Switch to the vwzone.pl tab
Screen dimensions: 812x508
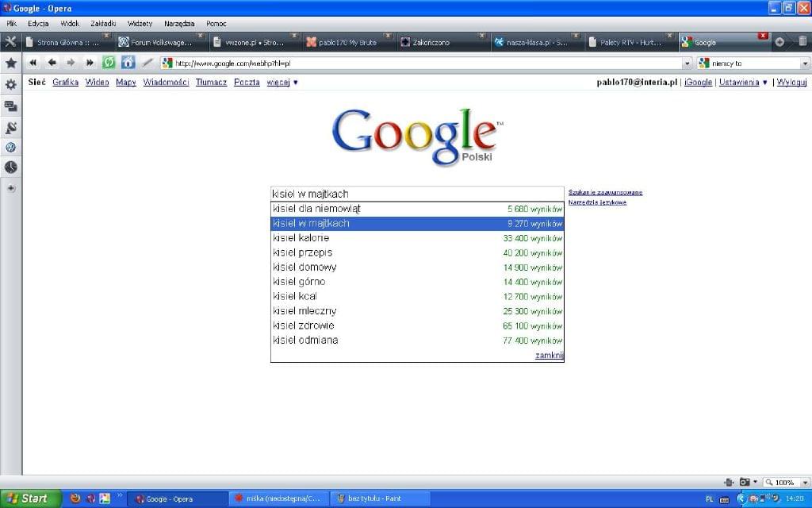[255, 42]
